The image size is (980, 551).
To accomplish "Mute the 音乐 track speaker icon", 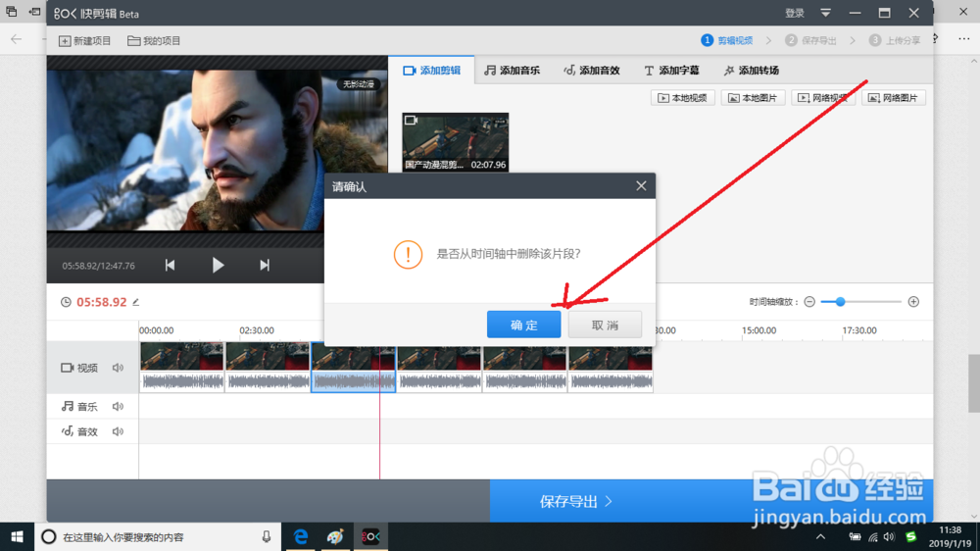I will point(119,407).
